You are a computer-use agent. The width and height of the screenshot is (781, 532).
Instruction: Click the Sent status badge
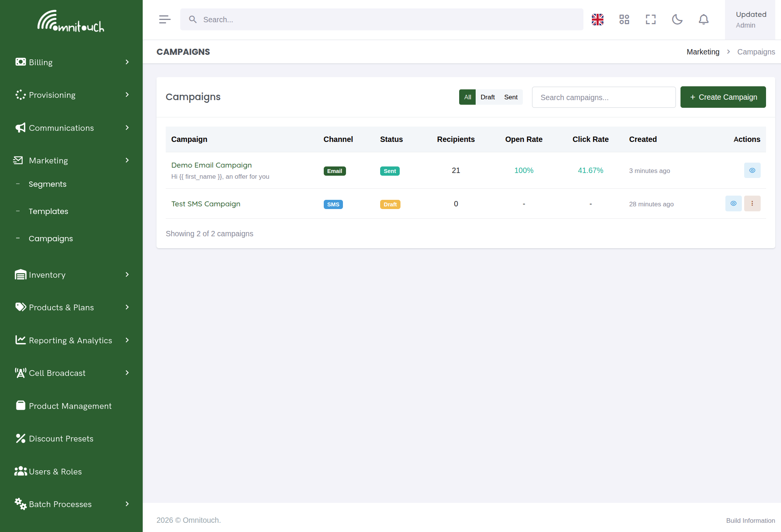(390, 171)
